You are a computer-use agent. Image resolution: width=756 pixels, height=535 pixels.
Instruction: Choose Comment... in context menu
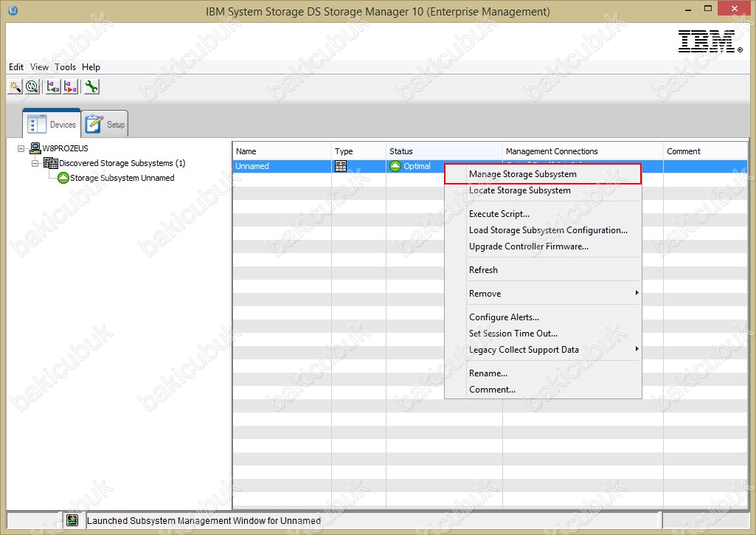point(543,390)
